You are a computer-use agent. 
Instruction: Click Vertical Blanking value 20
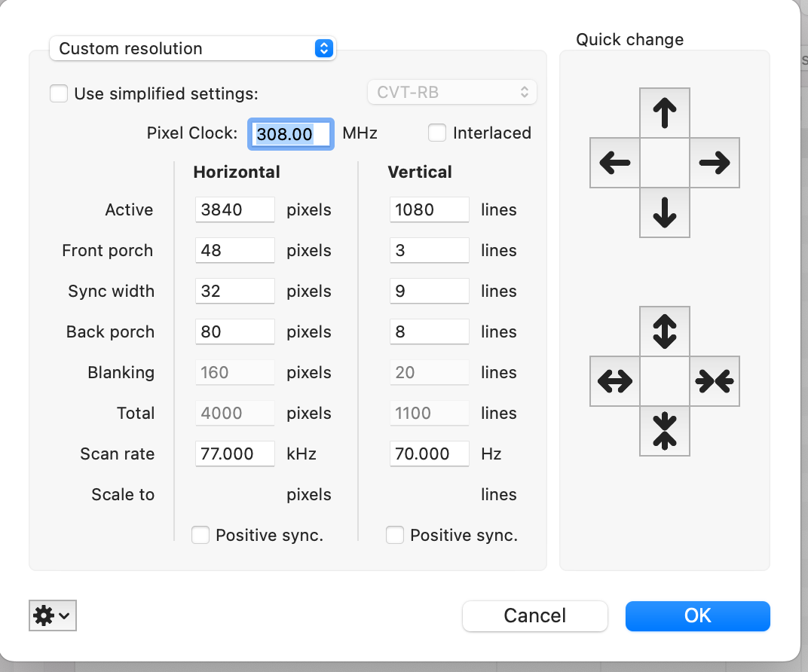tap(430, 372)
